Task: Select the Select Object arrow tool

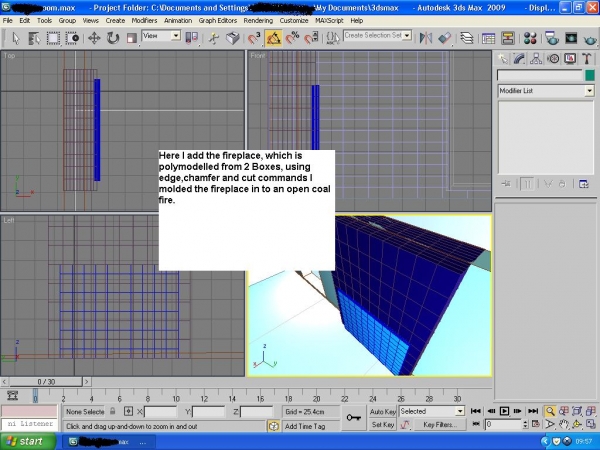Action: (x=15, y=38)
